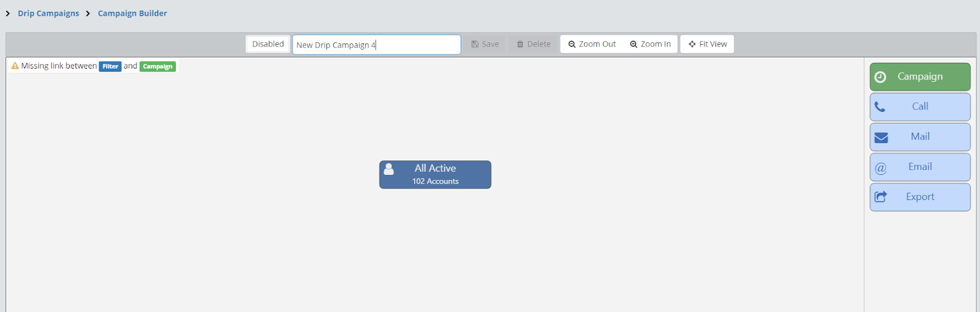Click the share arrow icon on Export block
980x312 pixels.
(881, 197)
